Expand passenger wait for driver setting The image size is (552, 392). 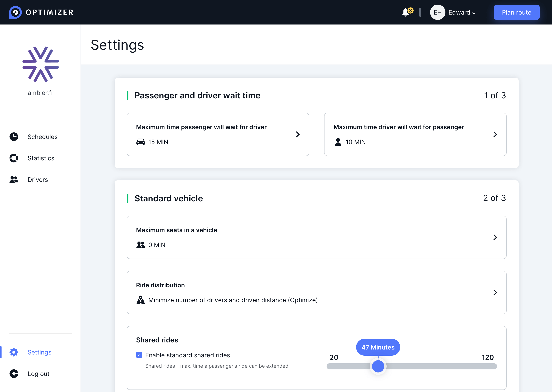tap(298, 134)
